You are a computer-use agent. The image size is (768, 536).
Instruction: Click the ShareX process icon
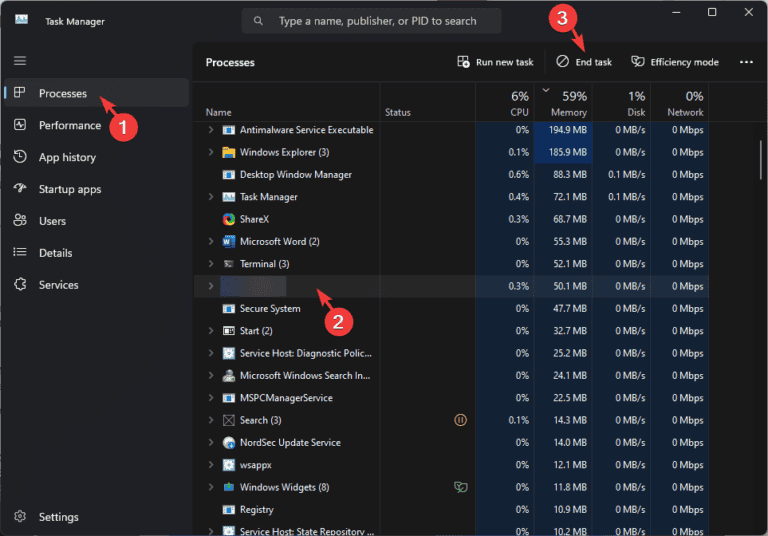(x=229, y=219)
